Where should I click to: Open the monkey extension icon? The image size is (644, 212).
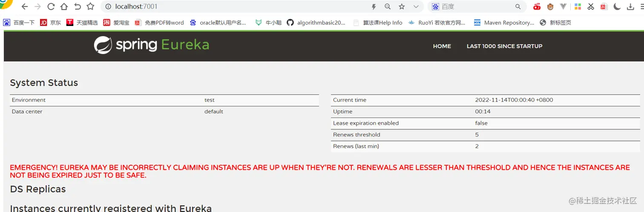(x=550, y=7)
